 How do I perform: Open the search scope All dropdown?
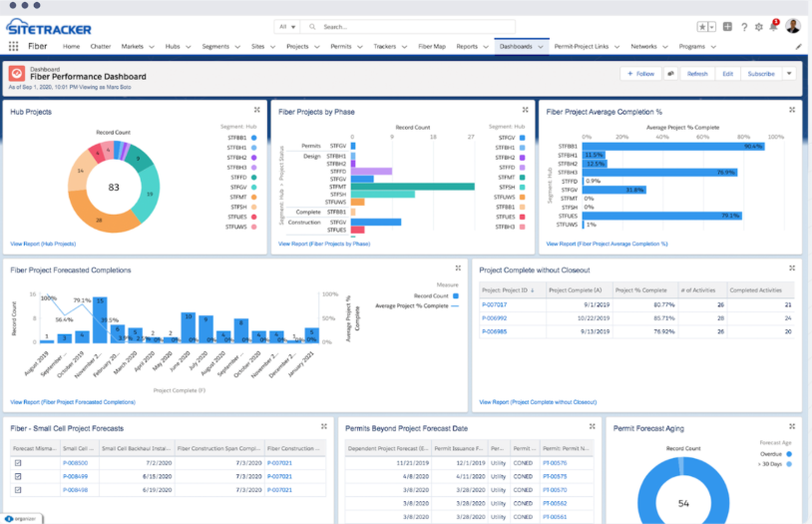pyautogui.click(x=287, y=27)
